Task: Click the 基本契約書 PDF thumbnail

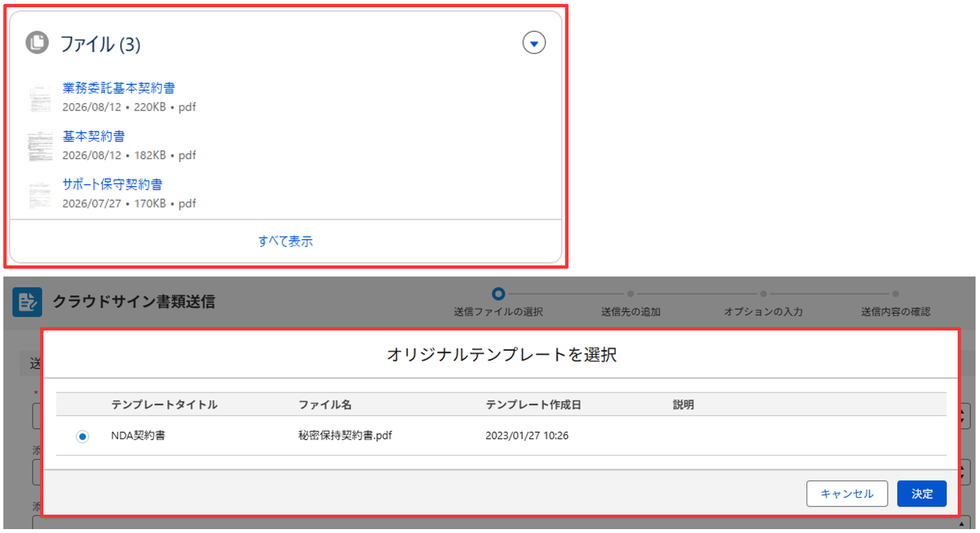Action: click(40, 146)
